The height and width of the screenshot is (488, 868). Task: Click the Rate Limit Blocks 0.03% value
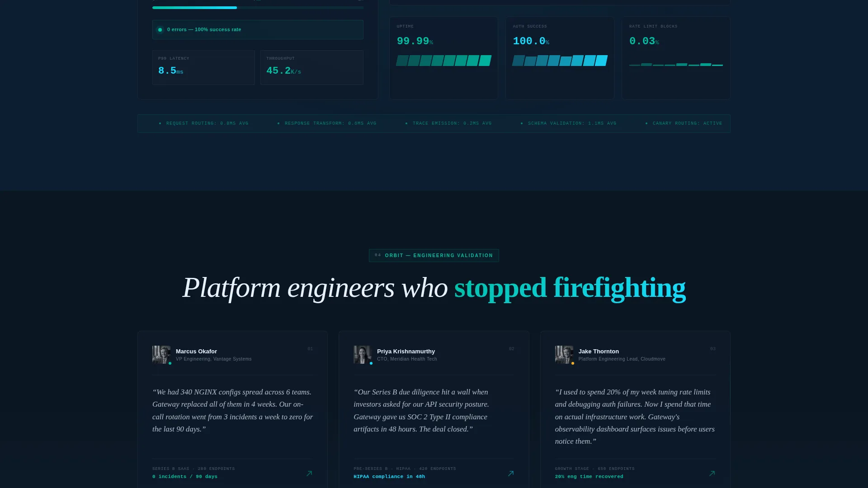pos(644,42)
